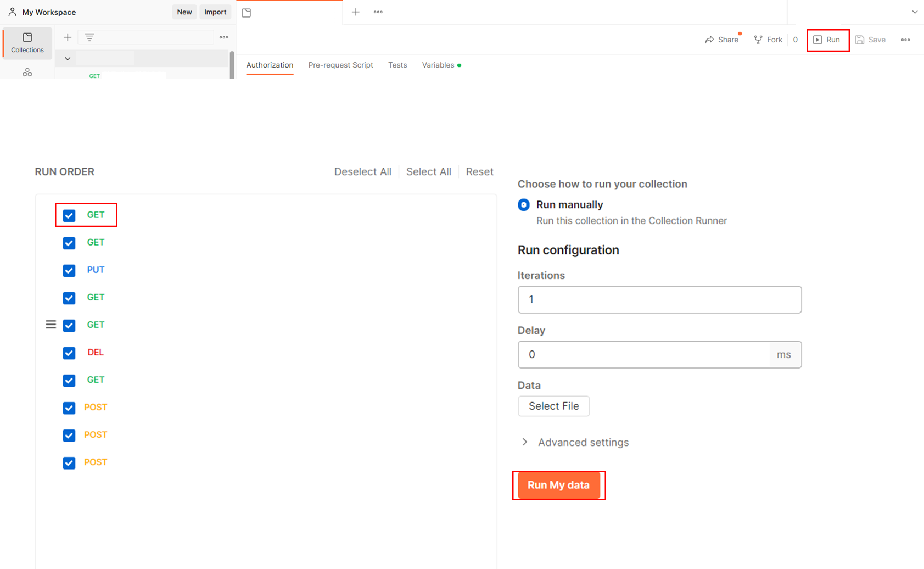Click the small GET item in sidebar tree
This screenshot has height=569, width=924.
[x=94, y=76]
